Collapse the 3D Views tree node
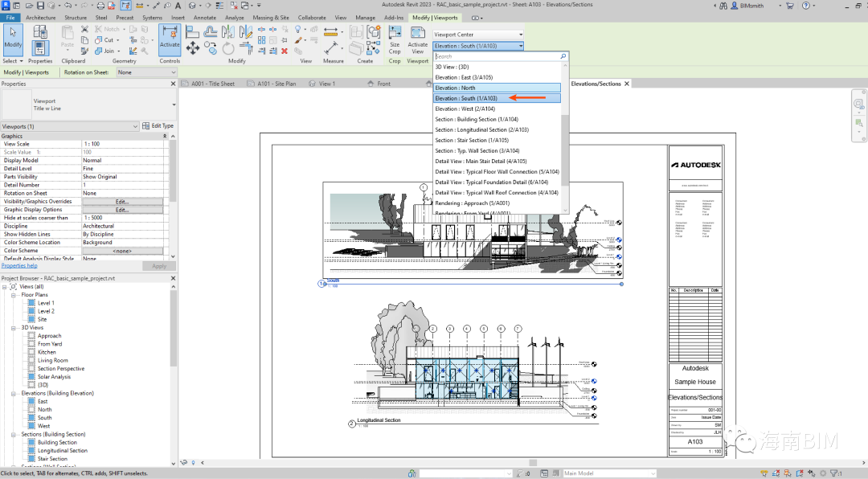The image size is (868, 479). click(x=14, y=328)
